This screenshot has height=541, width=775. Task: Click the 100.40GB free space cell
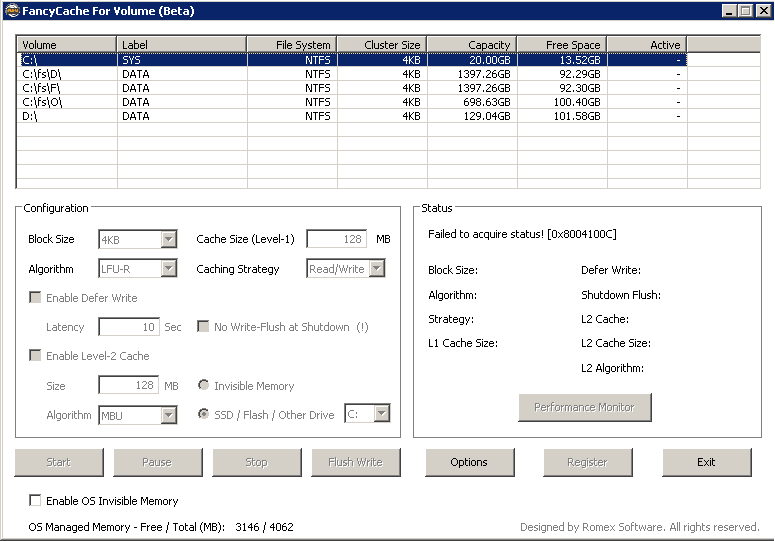click(x=562, y=102)
